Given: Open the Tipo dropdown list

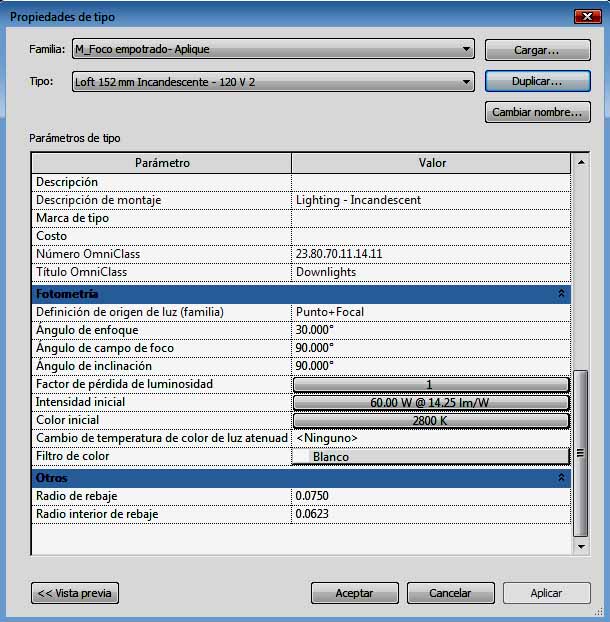Looking at the screenshot, I should coord(273,82).
